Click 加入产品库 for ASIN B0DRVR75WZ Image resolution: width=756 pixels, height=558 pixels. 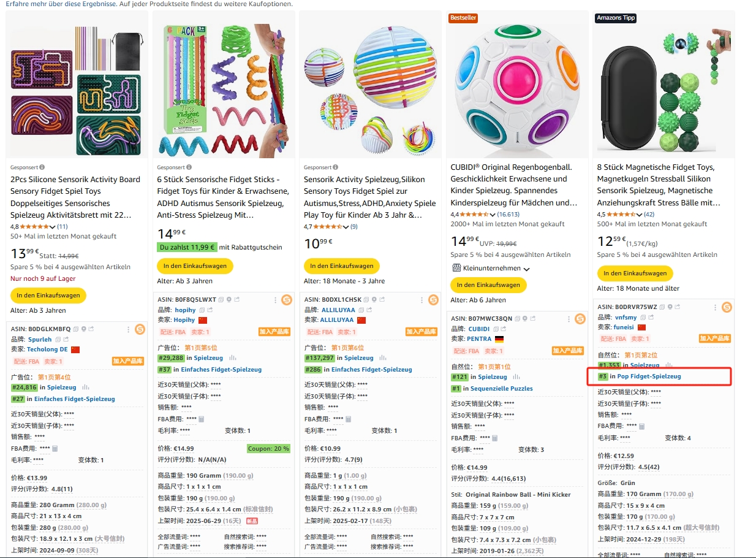click(x=715, y=338)
